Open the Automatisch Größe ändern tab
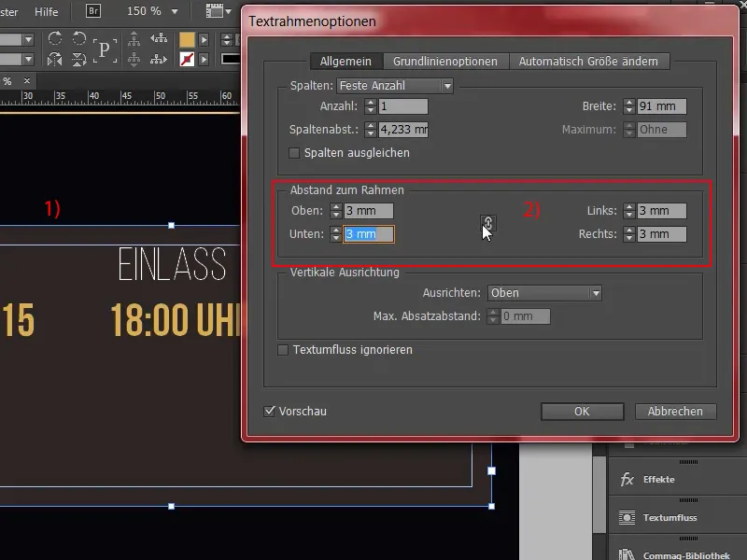This screenshot has width=747, height=560. tap(588, 62)
